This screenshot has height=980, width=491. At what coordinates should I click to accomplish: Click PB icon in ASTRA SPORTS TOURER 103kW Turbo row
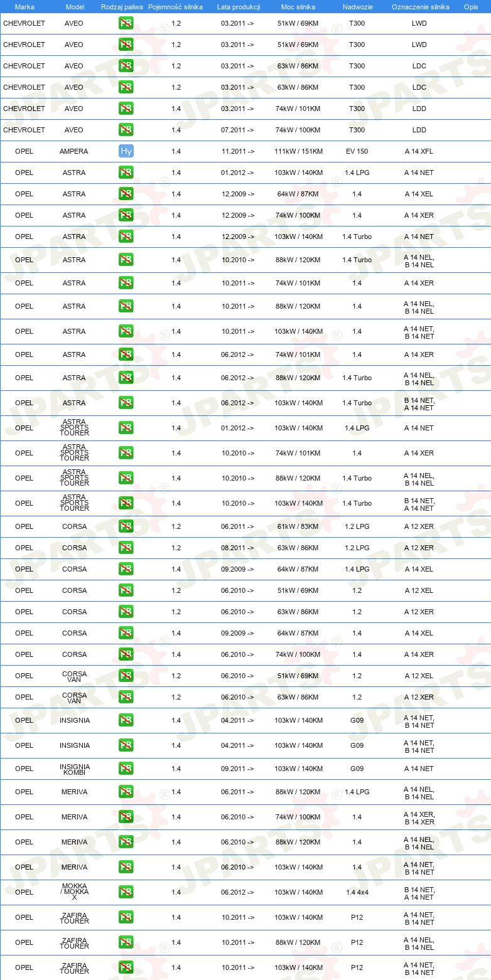tap(126, 503)
